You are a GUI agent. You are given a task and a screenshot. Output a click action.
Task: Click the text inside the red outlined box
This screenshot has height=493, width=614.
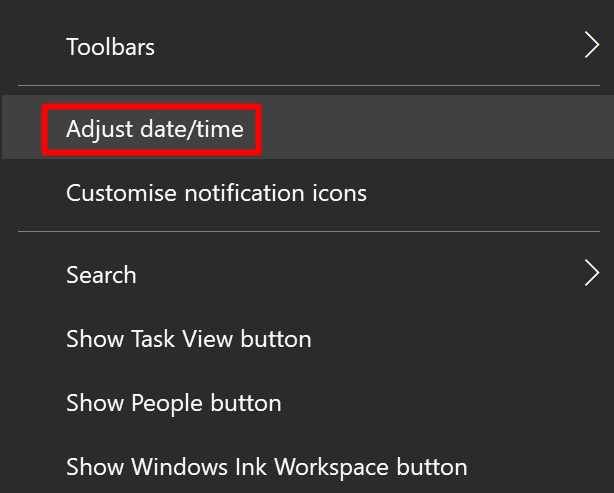tap(155, 130)
